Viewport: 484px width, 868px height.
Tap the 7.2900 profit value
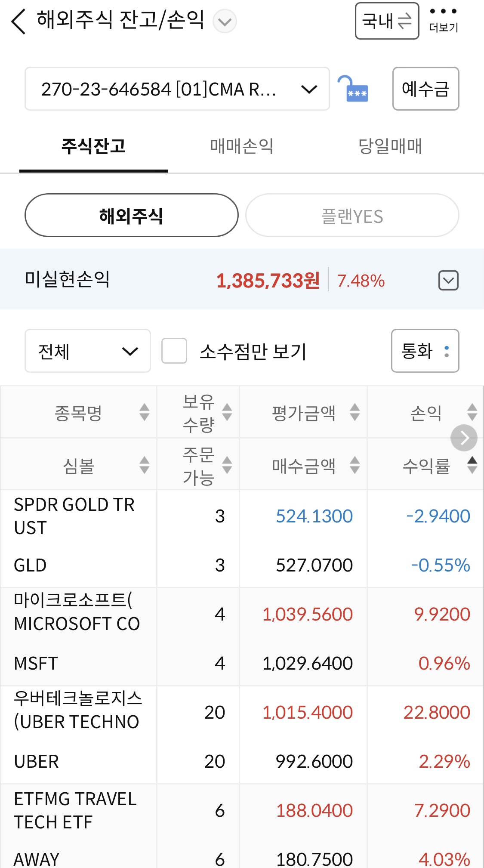click(442, 810)
